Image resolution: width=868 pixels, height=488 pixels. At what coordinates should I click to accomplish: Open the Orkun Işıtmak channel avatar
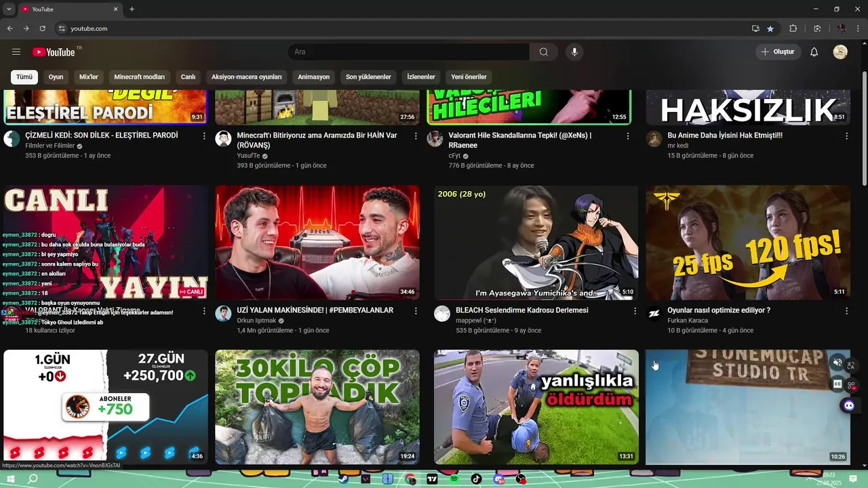click(223, 314)
